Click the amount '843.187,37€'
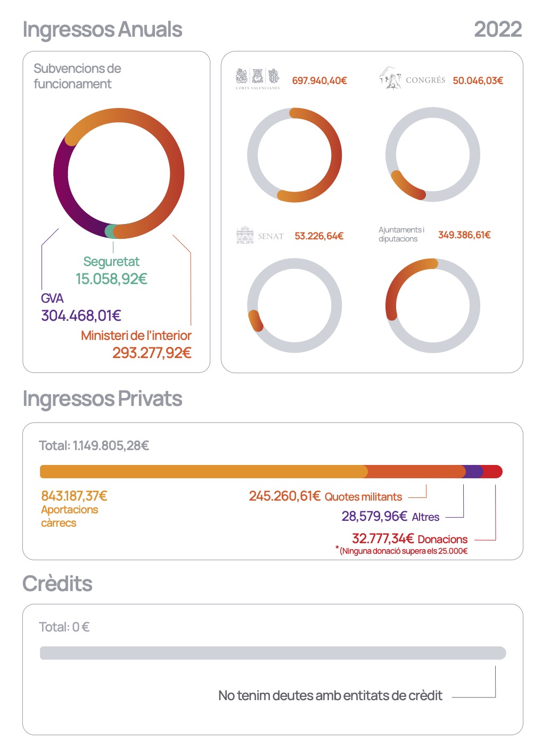Screen dimensions: 542x756 (74, 496)
